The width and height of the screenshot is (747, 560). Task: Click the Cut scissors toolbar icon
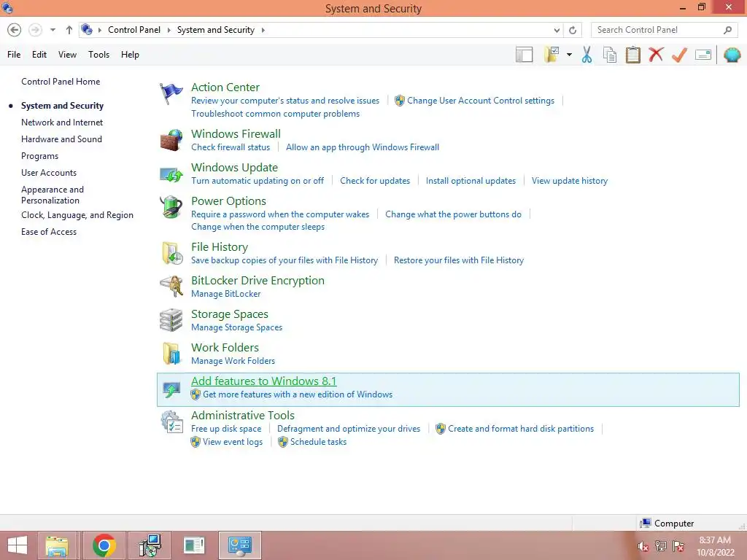587,55
